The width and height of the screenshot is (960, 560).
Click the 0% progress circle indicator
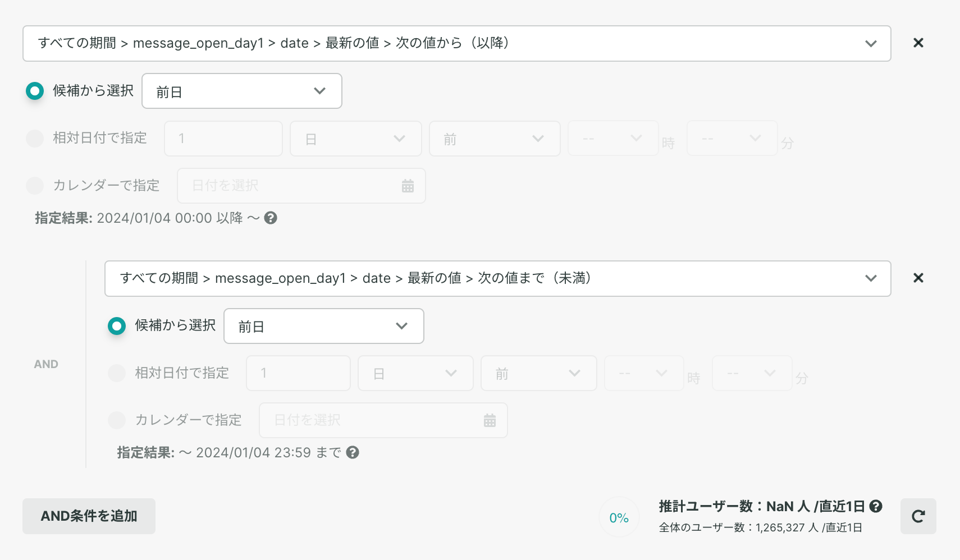(619, 517)
